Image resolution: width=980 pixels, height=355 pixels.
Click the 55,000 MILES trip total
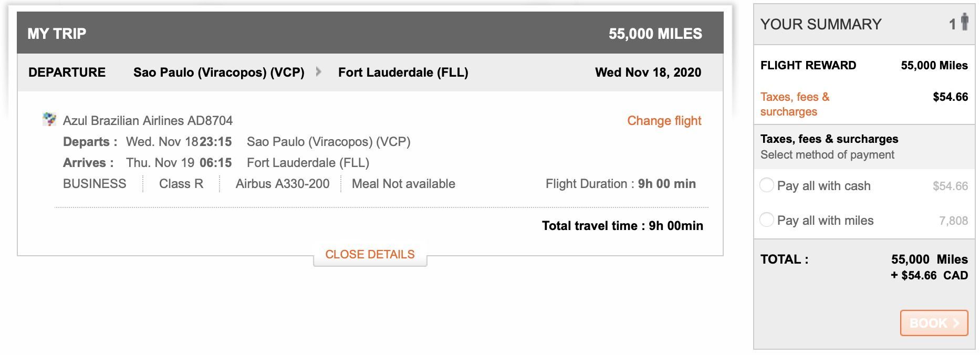pos(655,34)
